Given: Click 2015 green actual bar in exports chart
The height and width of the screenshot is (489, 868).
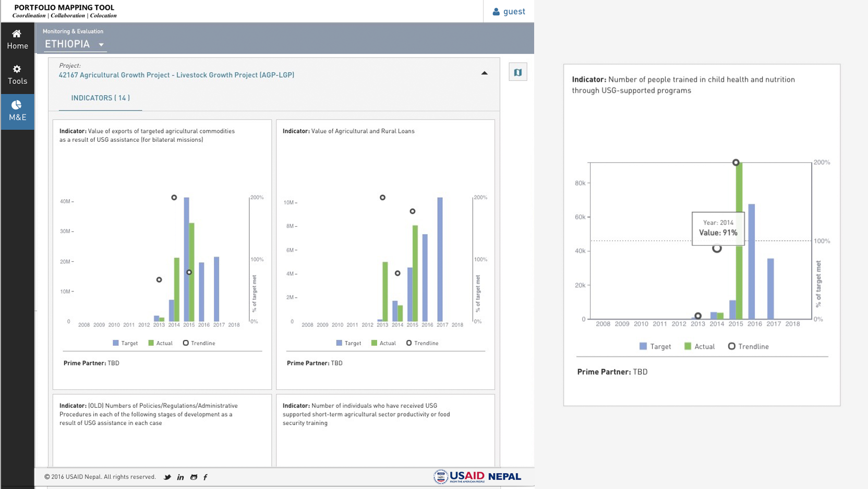Looking at the screenshot, I should click(x=191, y=272).
